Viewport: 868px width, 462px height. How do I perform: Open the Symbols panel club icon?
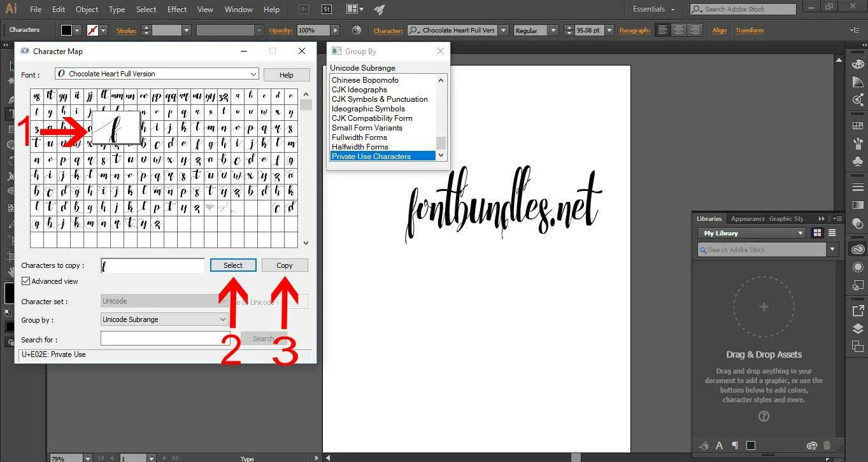pyautogui.click(x=858, y=162)
